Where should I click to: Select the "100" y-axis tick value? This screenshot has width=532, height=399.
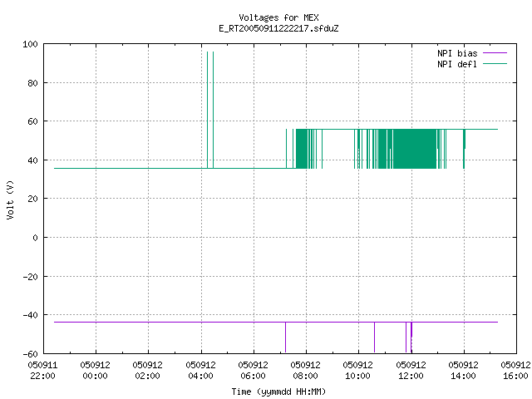[x=30, y=44]
